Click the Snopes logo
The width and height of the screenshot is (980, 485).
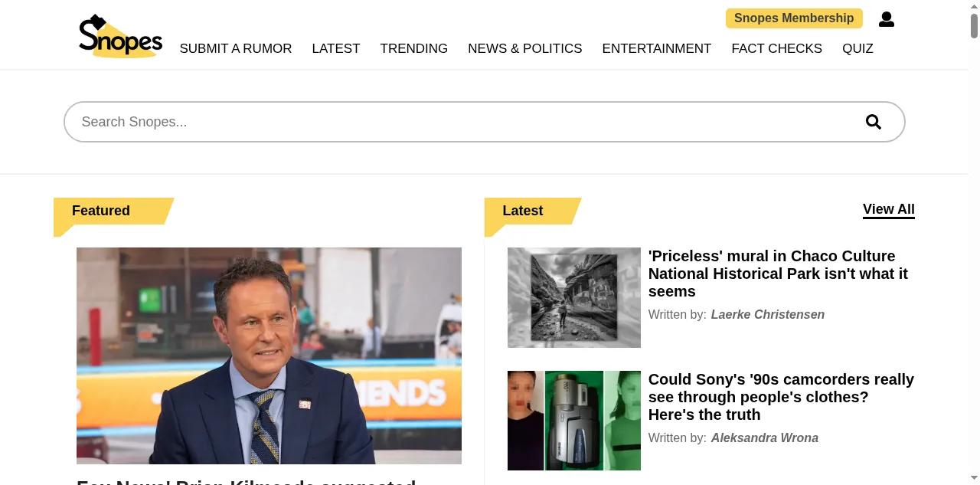point(120,36)
